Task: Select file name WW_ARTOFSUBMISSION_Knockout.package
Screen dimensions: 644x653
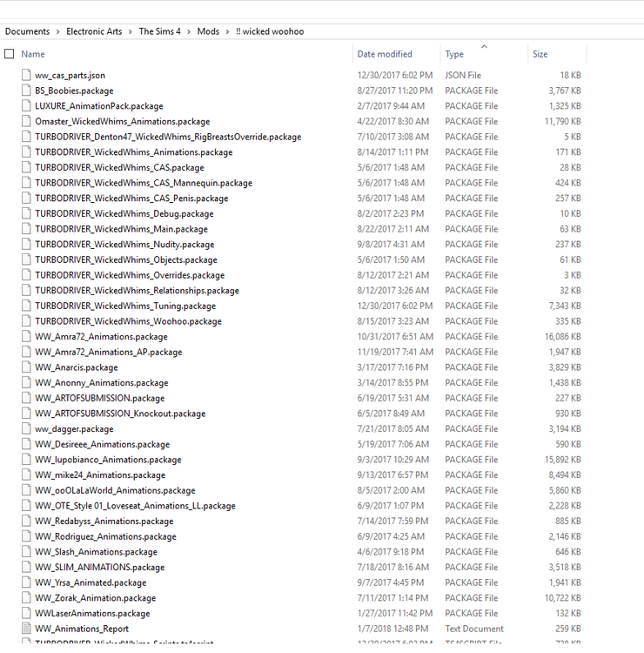Action: coord(120,414)
